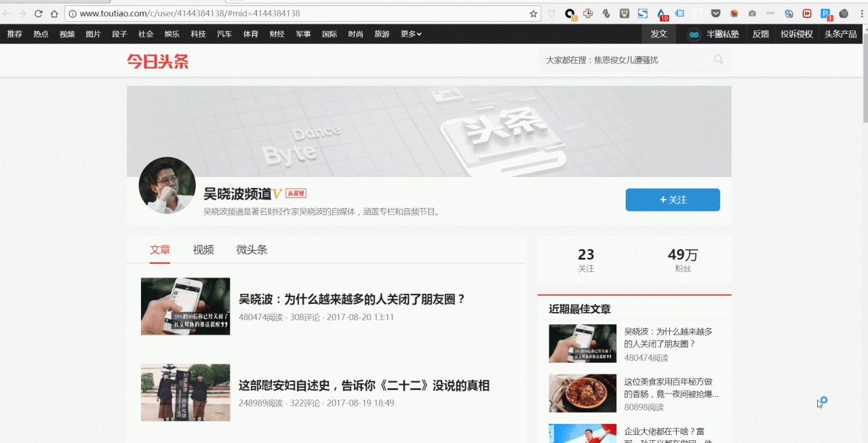Open the 半撇私塾 user avatar icon
This screenshot has height=443, width=868.
(694, 35)
